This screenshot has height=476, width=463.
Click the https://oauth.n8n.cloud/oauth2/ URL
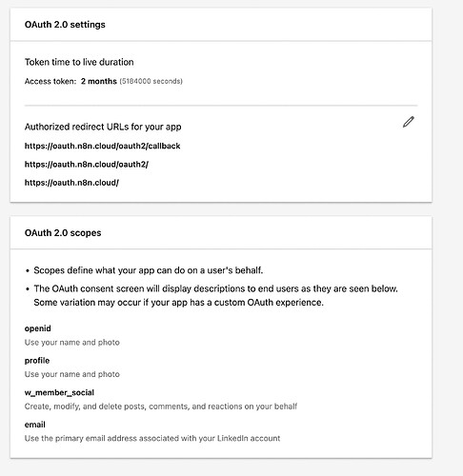[87, 165]
